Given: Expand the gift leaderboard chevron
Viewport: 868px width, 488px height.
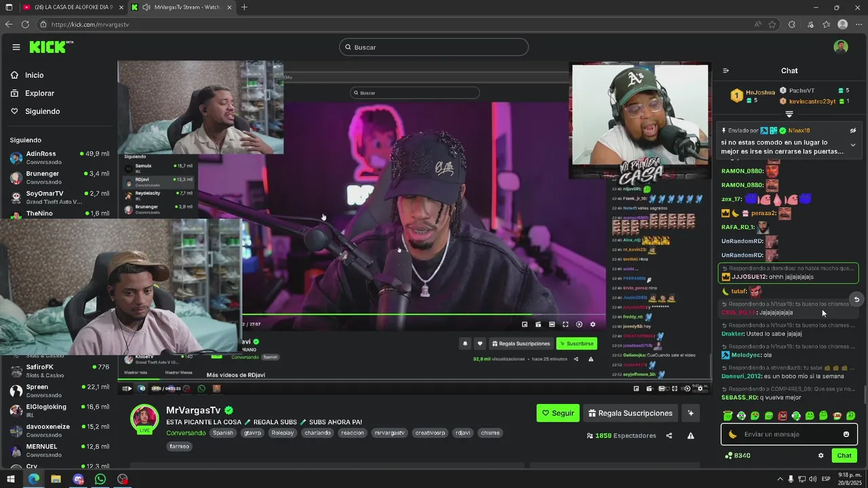Looking at the screenshot, I should pos(789,114).
